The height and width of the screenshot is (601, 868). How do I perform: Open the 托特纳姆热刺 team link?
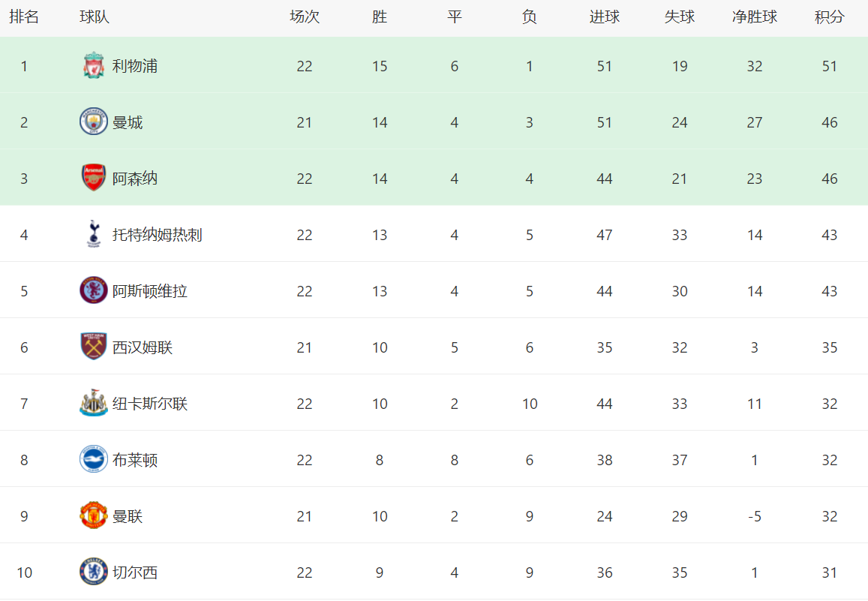(157, 235)
